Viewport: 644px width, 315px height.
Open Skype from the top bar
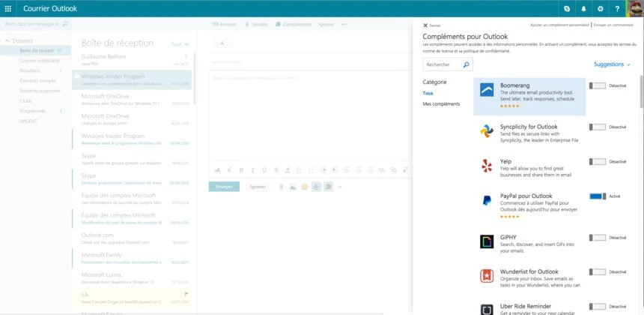pos(567,9)
